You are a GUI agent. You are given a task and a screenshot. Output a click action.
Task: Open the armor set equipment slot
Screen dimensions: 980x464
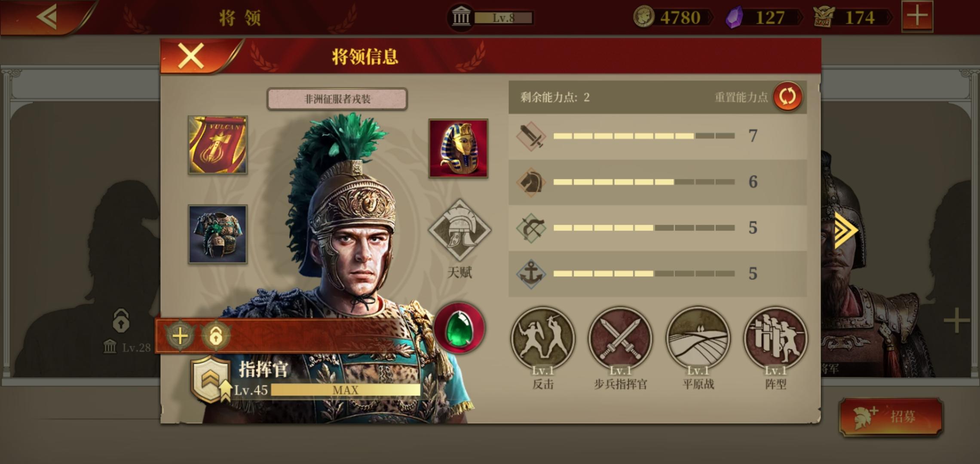coord(217,234)
